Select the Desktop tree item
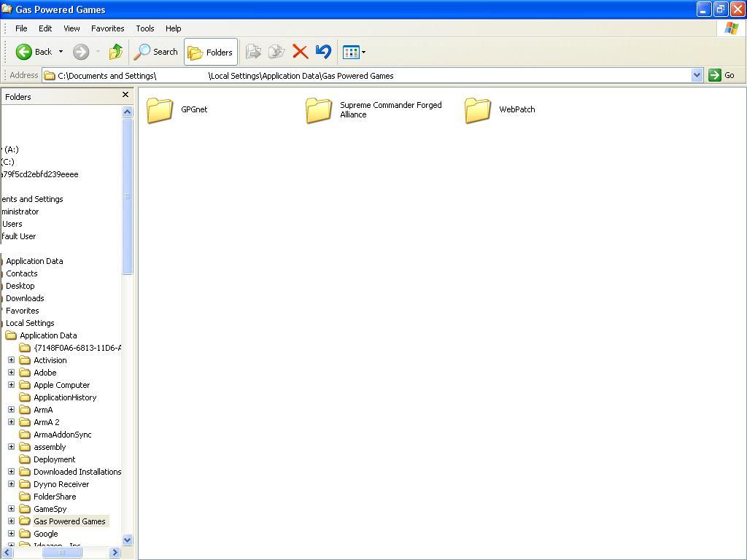747x560 pixels. [20, 286]
